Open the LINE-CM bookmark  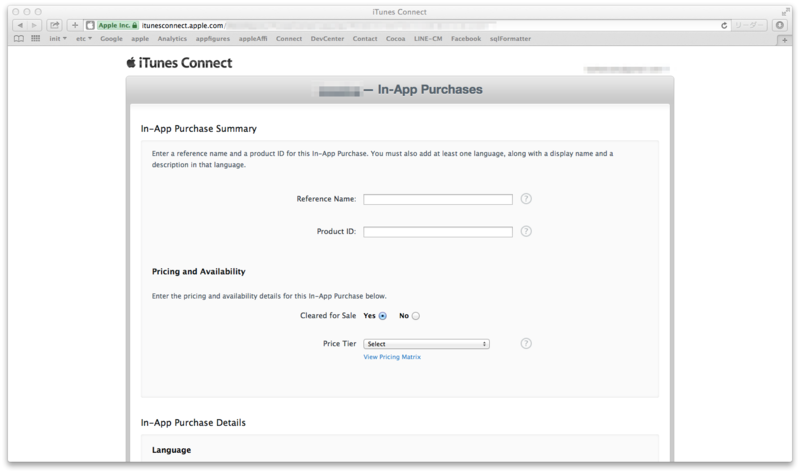pos(428,39)
